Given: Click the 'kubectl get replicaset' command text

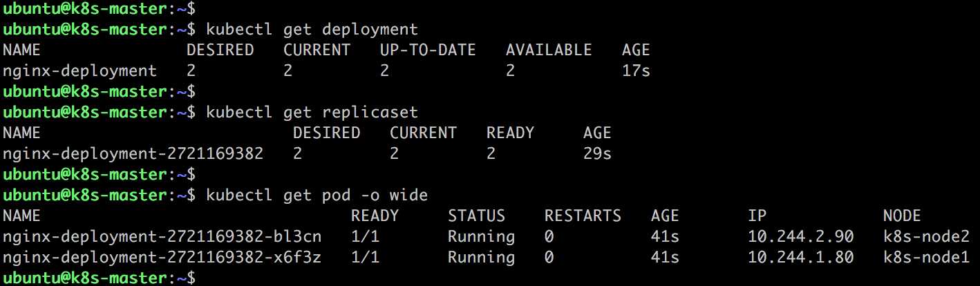Looking at the screenshot, I should (312, 112).
